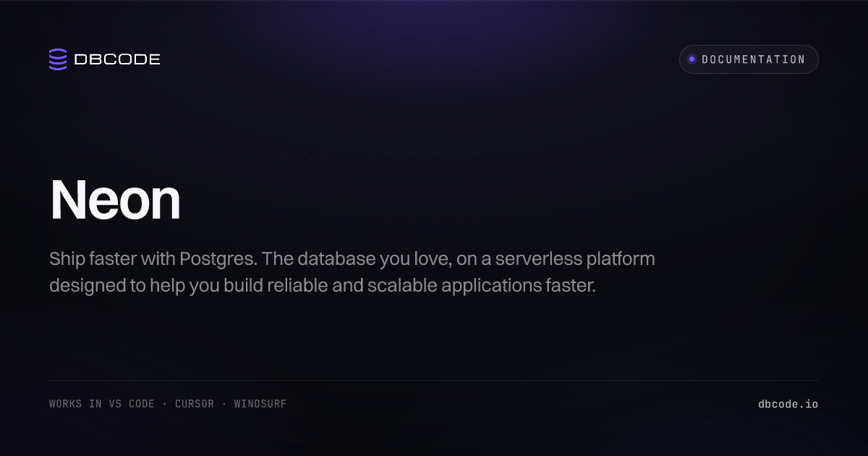Open the DOCUMENTATION badge label
868x456 pixels.
click(754, 59)
